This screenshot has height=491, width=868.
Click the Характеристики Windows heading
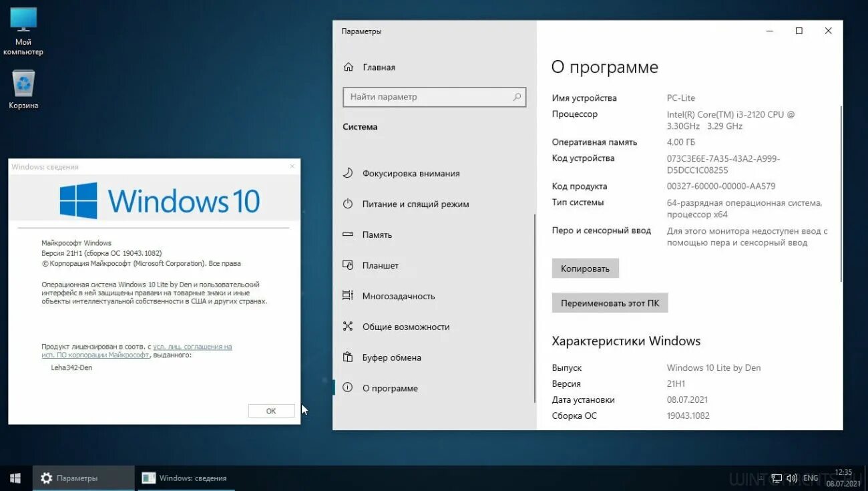[626, 341]
